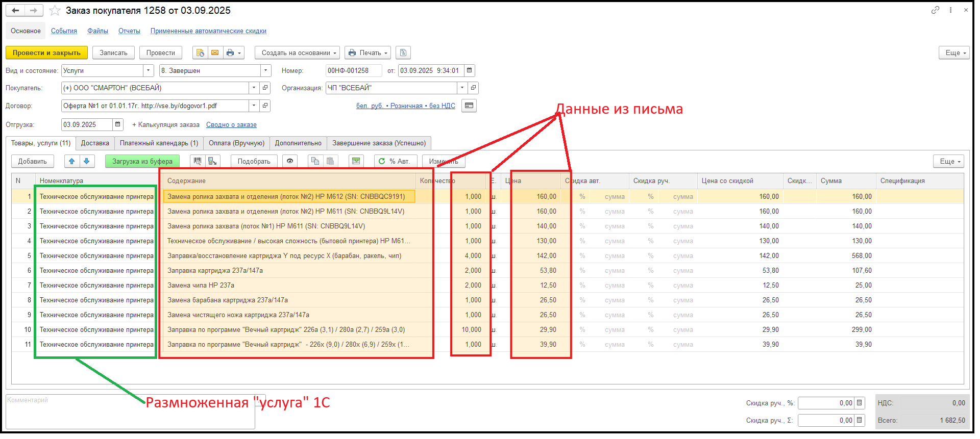Copy rows using the copy icon

315,162
